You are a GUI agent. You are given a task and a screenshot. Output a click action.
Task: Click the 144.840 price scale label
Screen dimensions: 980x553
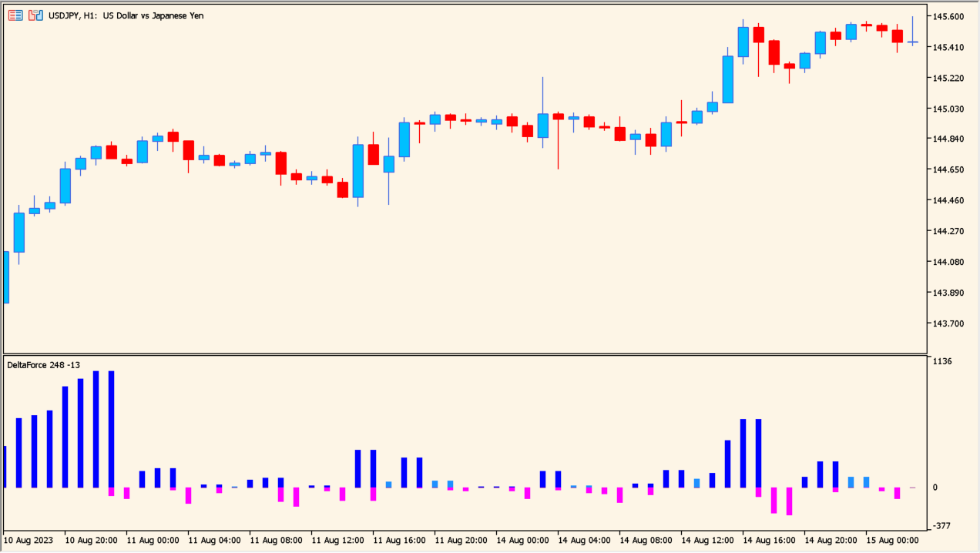coord(948,139)
